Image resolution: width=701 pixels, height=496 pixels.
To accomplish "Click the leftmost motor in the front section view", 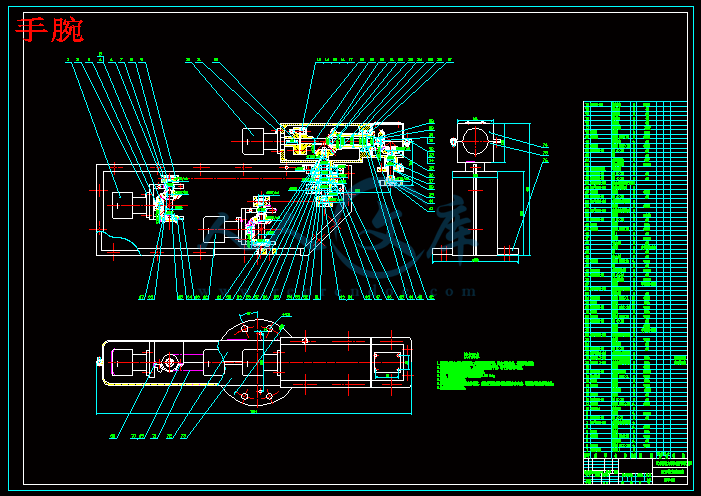I will [122, 205].
